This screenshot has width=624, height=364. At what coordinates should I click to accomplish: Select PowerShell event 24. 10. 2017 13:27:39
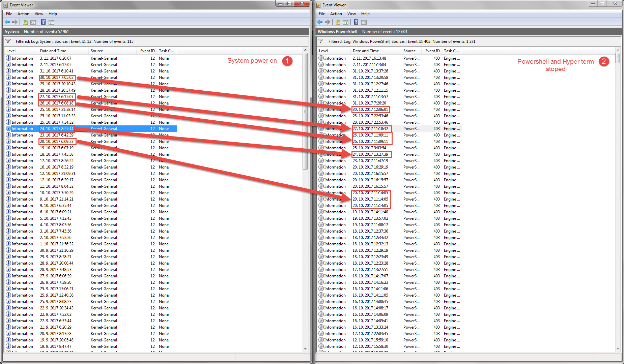click(390, 154)
